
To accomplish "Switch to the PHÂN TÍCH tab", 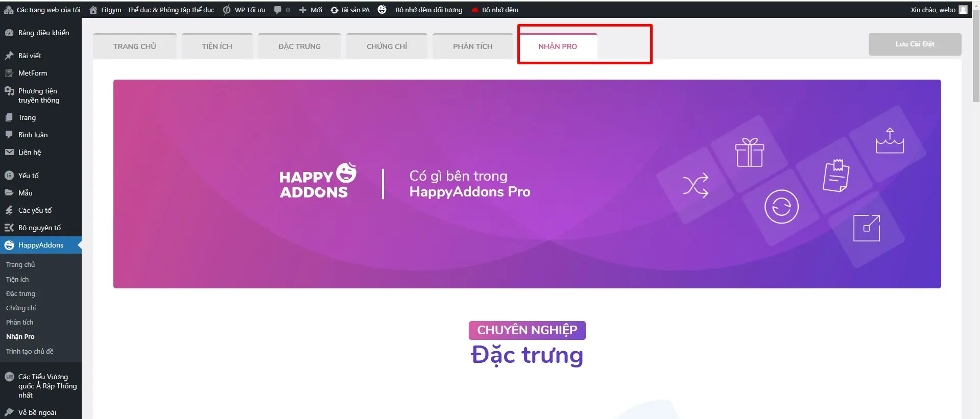I will 473,46.
